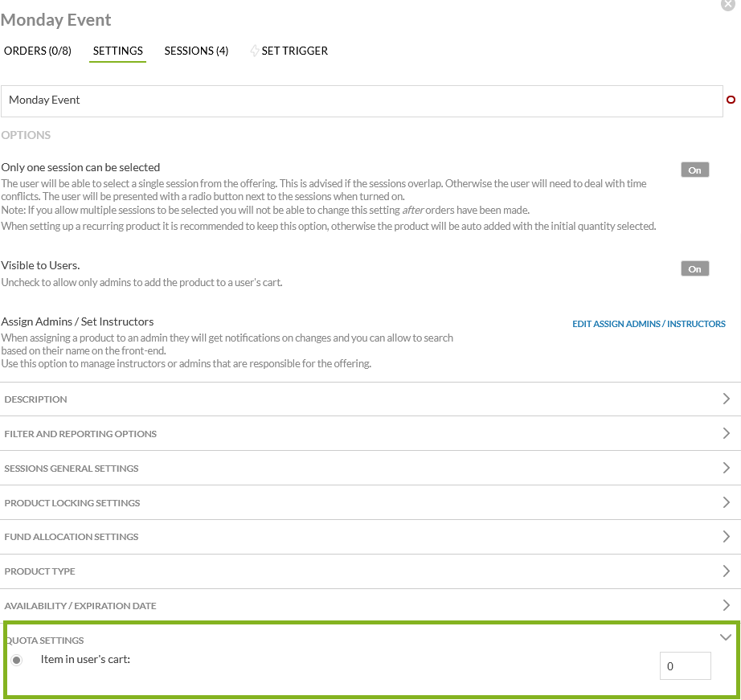Click the Monday Event name text field

coord(362,100)
